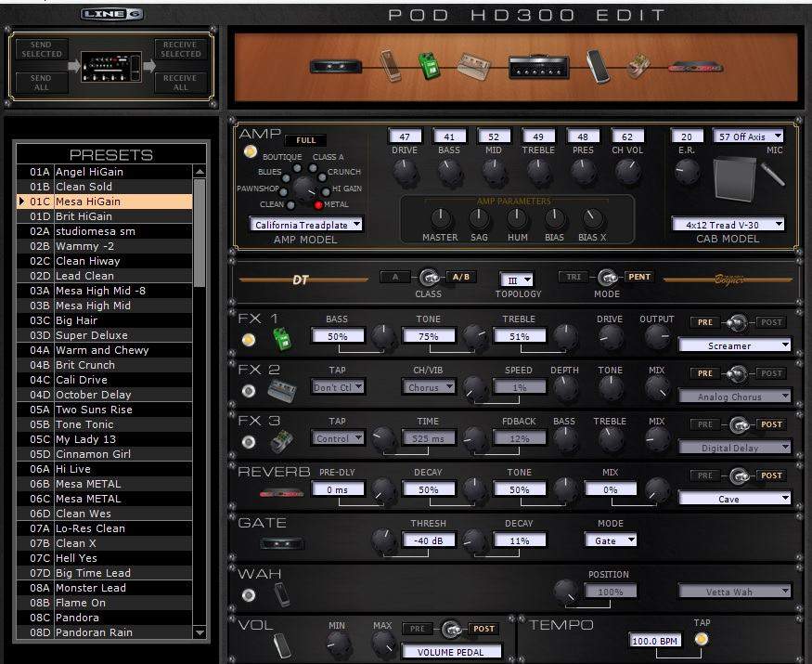Select preset 01D Brit HiGain
The width and height of the screenshot is (812, 664).
tap(104, 216)
